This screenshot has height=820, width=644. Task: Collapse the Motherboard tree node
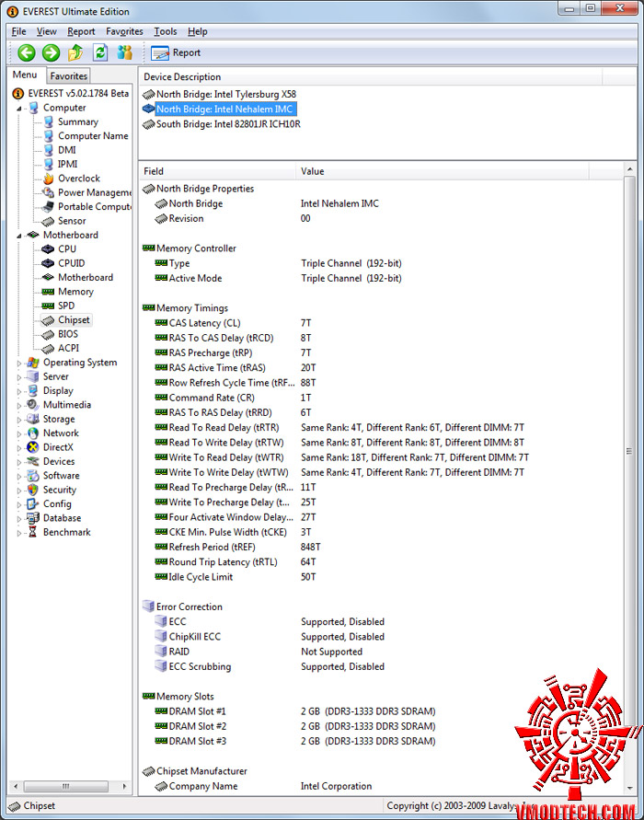tap(19, 236)
